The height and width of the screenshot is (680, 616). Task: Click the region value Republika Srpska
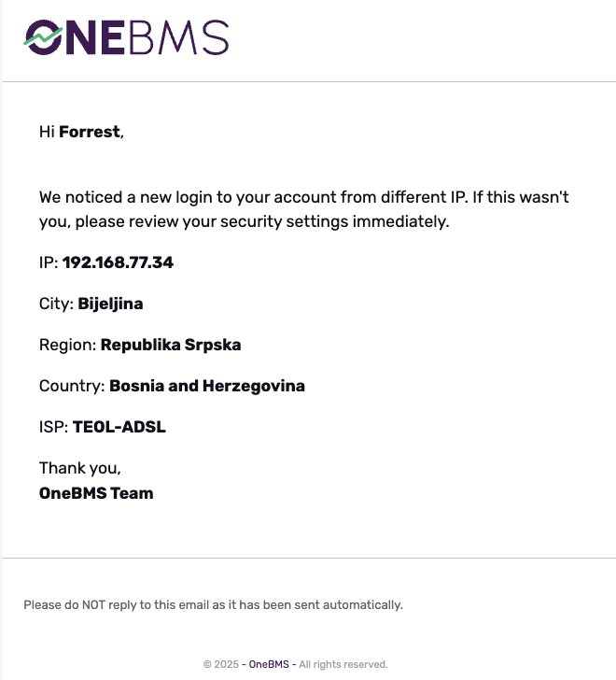pos(171,345)
